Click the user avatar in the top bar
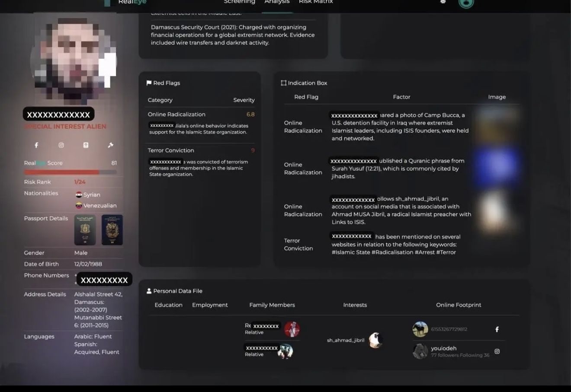 (x=466, y=3)
